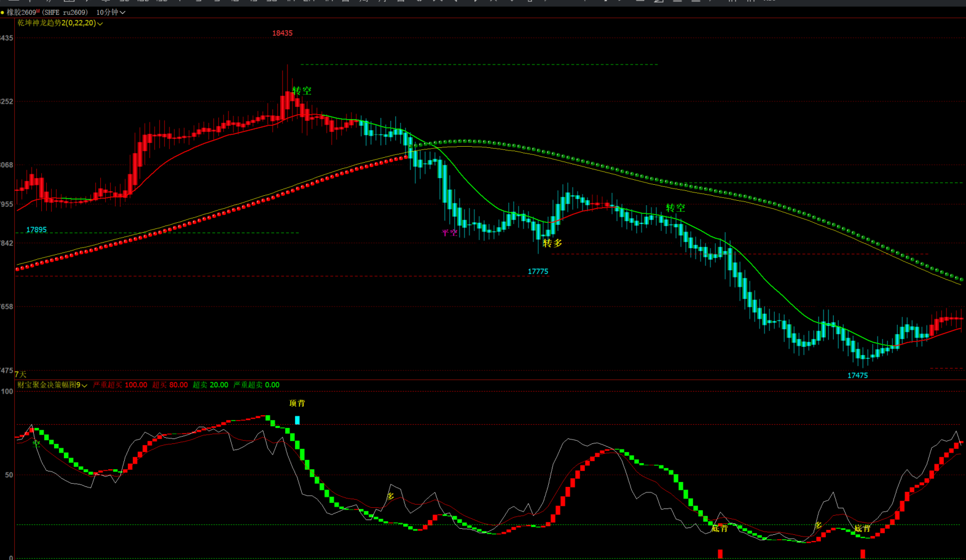Click the first 底背 label in the sub-chart
This screenshot has width=966, height=560.
(720, 528)
